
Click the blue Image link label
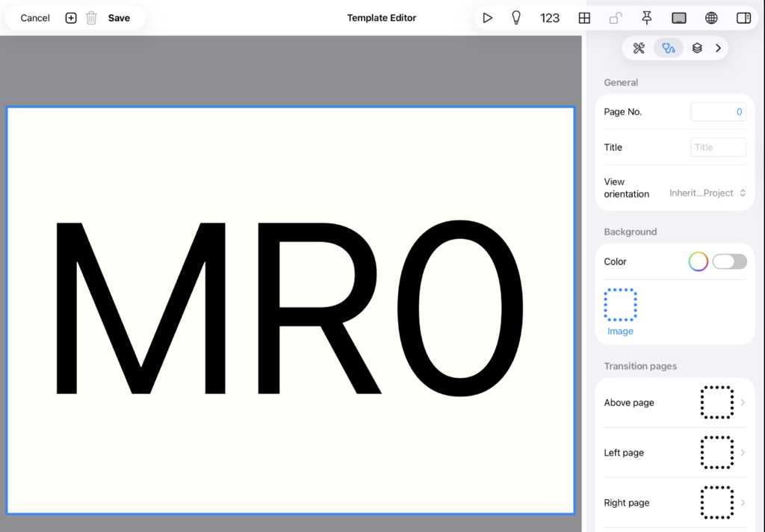coord(620,332)
